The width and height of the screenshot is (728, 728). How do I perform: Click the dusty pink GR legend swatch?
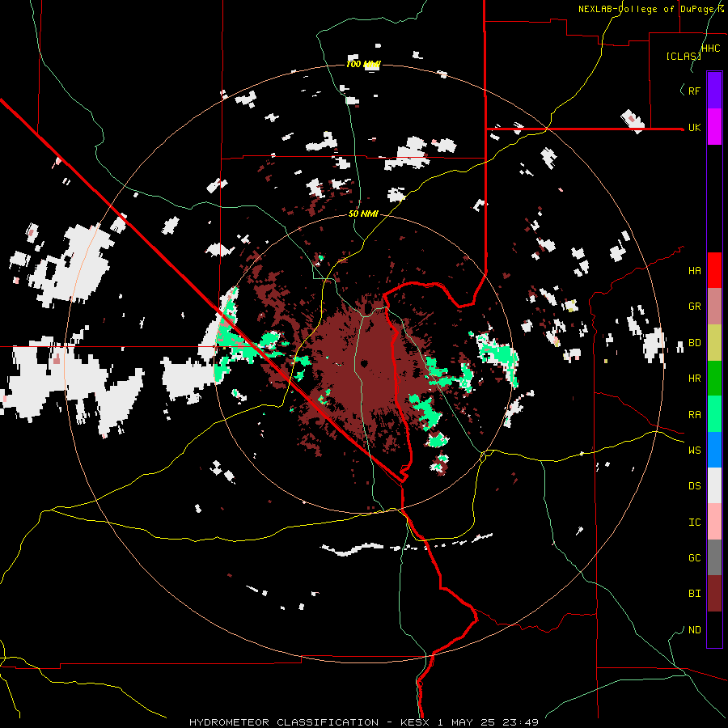[x=714, y=307]
